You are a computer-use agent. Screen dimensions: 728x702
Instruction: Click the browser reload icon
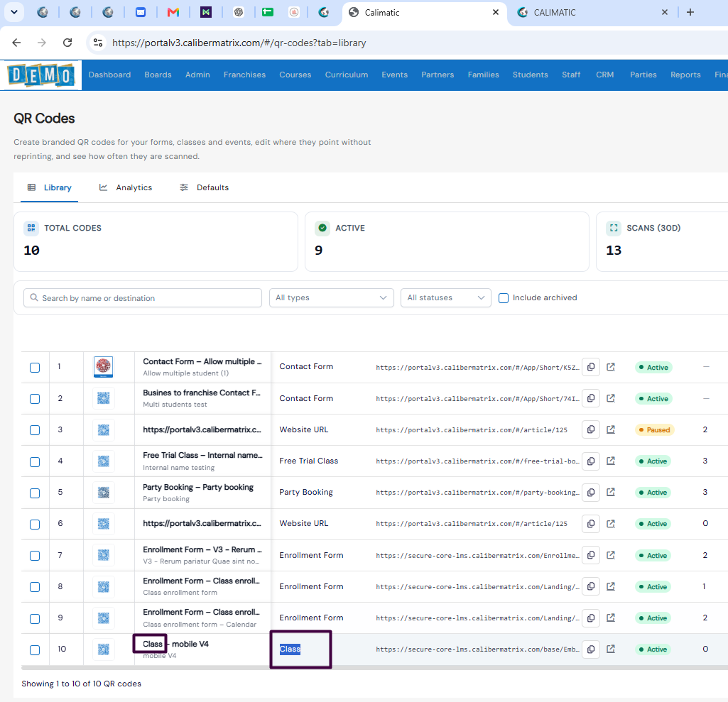[67, 43]
